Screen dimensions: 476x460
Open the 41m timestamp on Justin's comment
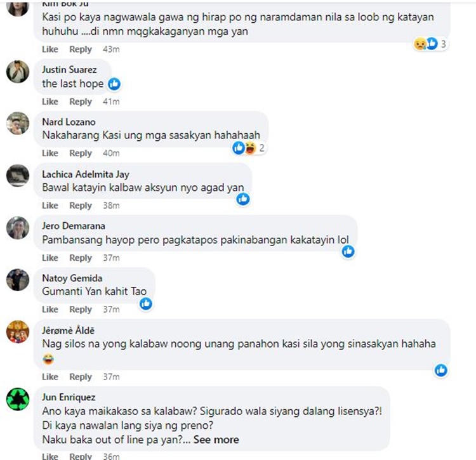pos(111,102)
